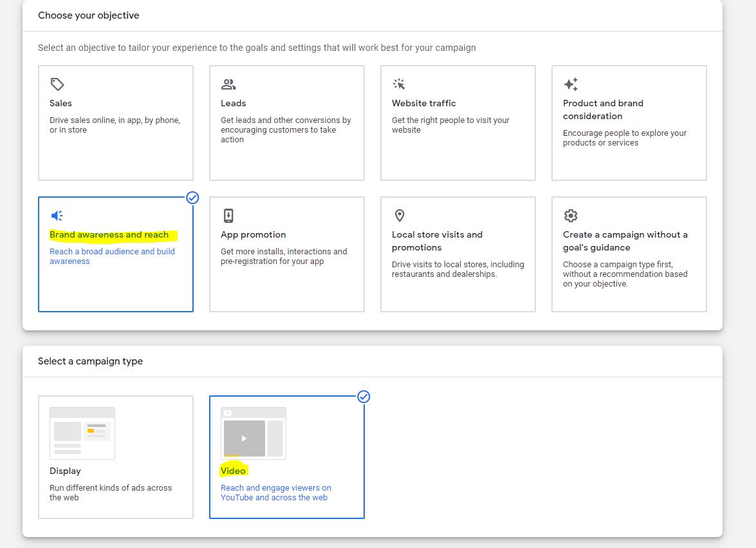Click the Website traffic cursor icon

(x=399, y=84)
